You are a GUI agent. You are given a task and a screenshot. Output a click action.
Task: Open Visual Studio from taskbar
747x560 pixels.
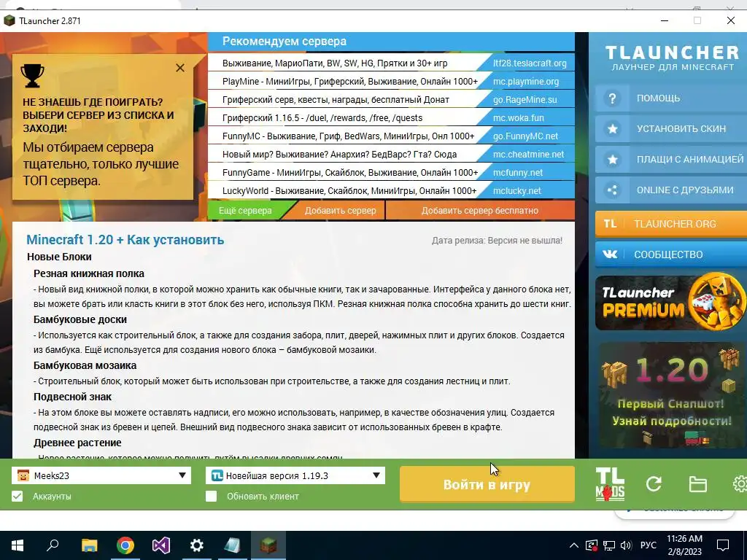tap(161, 545)
